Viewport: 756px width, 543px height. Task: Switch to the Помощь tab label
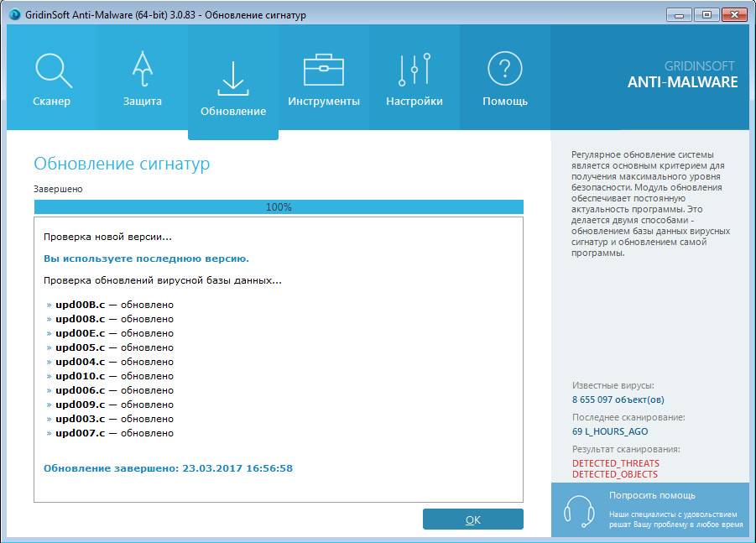505,102
